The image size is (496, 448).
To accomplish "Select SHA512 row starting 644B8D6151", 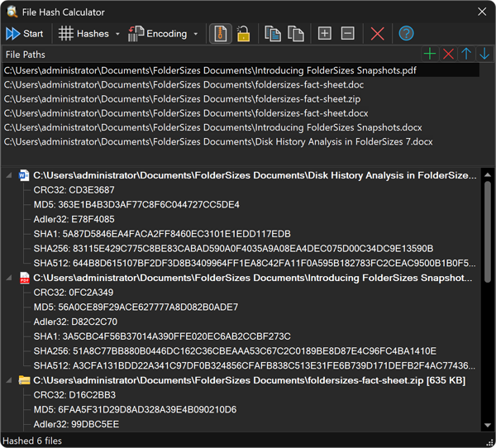I will (255, 263).
